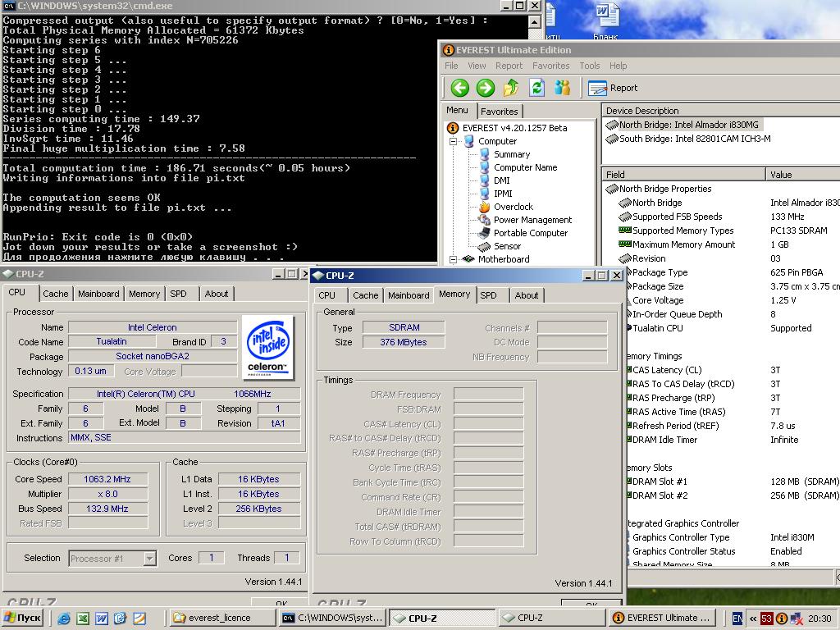Launch Internet Explorer from Quick Launch

point(64,619)
